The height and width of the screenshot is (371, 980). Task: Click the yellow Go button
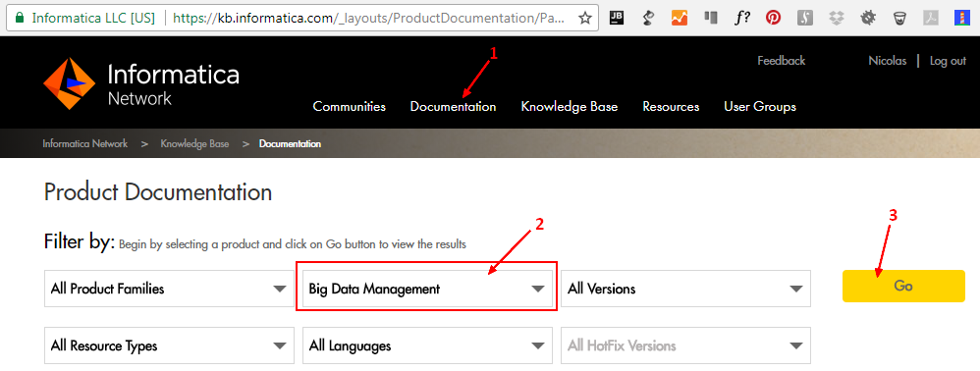coord(903,286)
